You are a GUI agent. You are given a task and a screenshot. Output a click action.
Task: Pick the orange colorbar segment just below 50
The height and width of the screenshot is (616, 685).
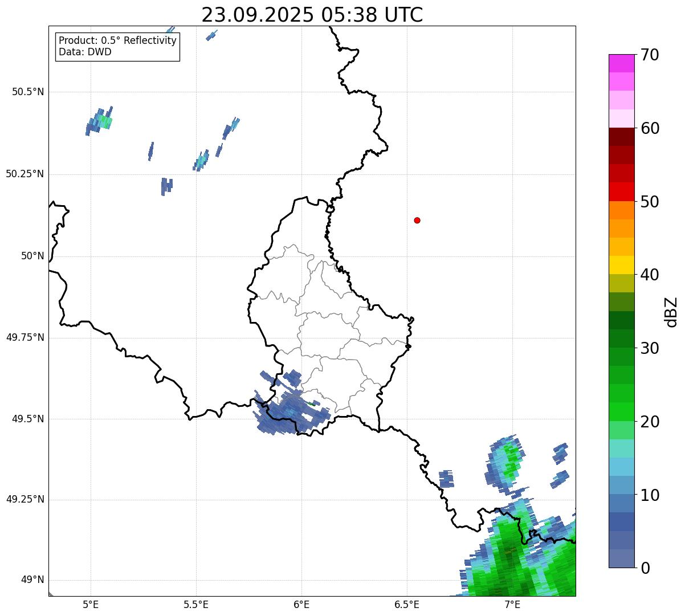tap(622, 210)
